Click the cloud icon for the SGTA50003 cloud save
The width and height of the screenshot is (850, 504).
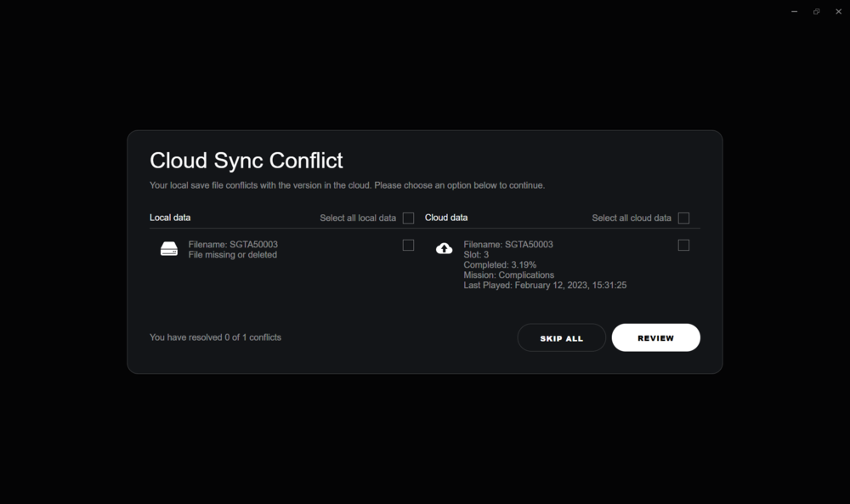click(444, 247)
